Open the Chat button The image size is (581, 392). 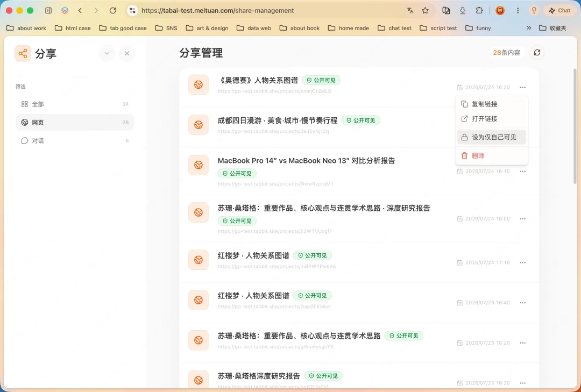560,10
